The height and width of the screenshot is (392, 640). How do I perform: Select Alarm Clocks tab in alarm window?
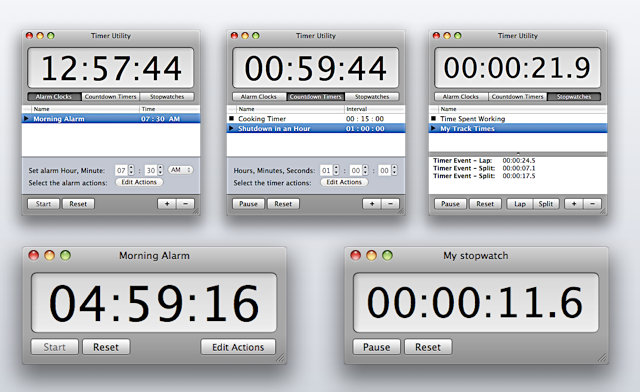pos(54,97)
